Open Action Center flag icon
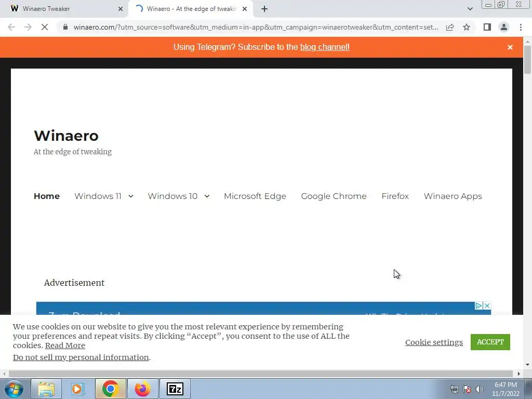The height and width of the screenshot is (399, 532). [467, 389]
